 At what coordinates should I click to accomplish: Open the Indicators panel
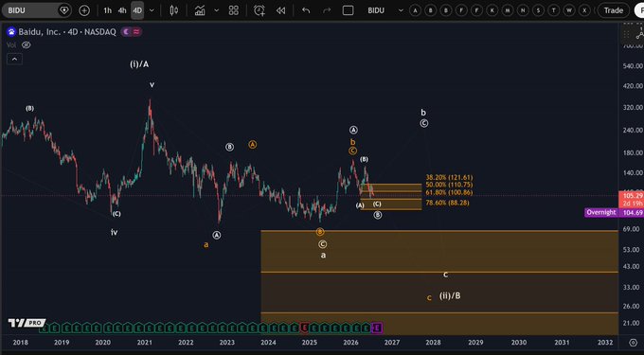click(200, 10)
